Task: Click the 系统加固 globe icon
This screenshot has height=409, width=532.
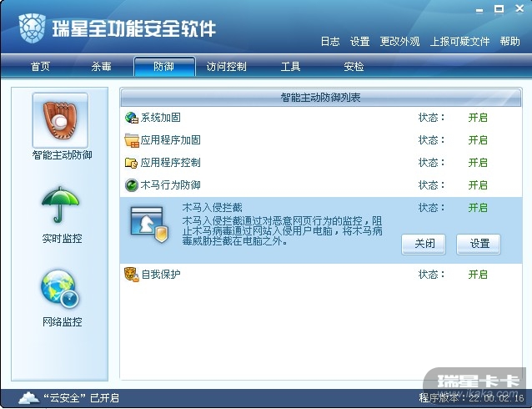Action: (132, 118)
